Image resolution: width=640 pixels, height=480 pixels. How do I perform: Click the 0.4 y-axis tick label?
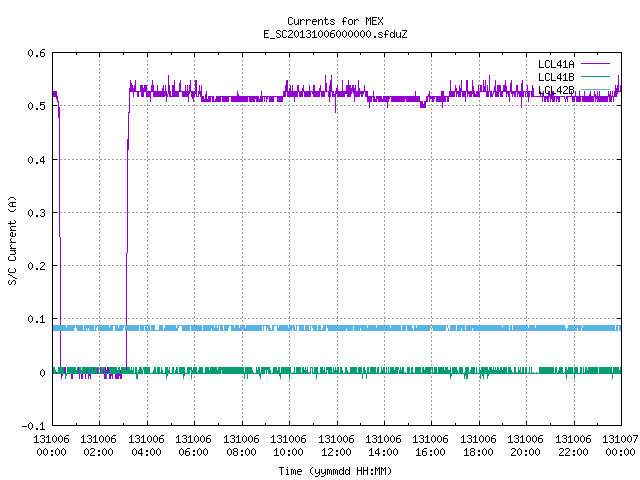pyautogui.click(x=36, y=160)
